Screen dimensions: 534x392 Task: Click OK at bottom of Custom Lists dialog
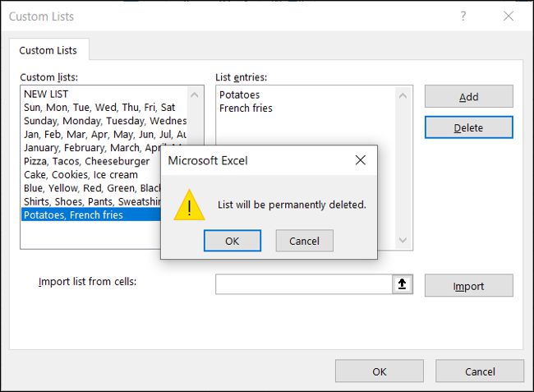[x=379, y=371]
